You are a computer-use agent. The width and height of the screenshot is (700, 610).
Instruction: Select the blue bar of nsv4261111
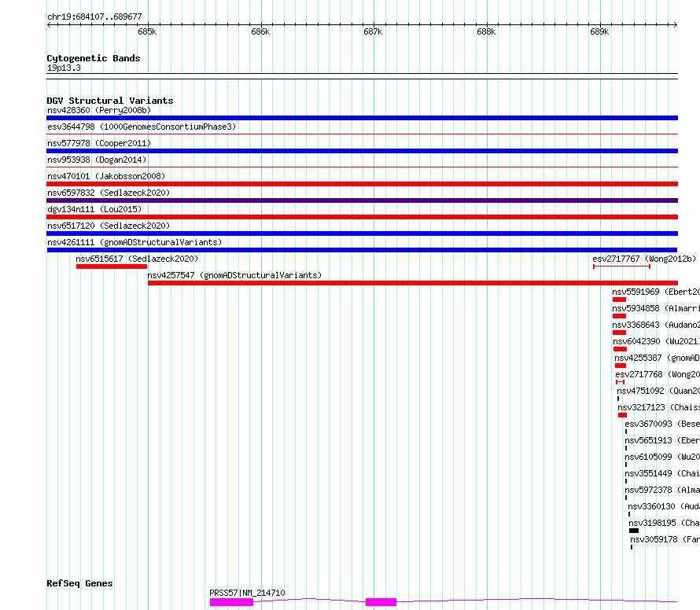tap(362, 250)
